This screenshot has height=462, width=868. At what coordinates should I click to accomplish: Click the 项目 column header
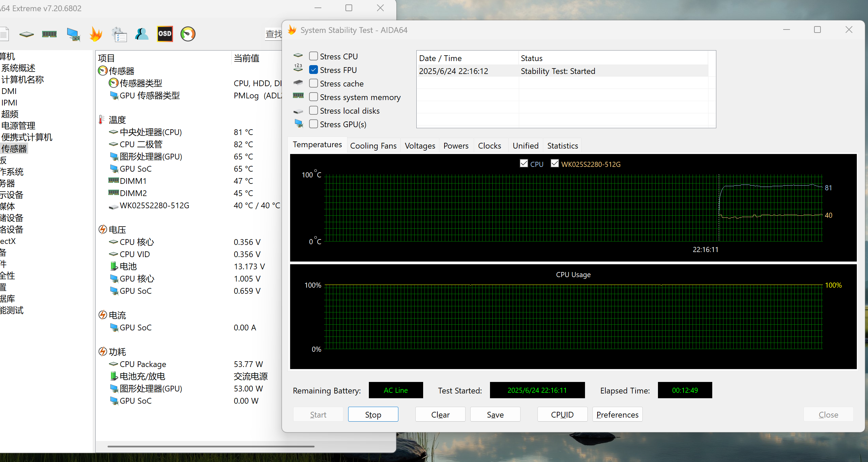click(x=164, y=58)
